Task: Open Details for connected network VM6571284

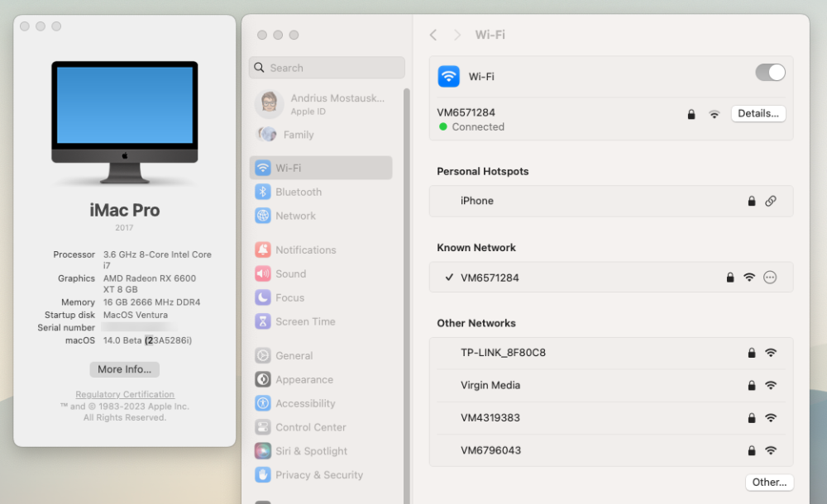Action: coord(758,113)
